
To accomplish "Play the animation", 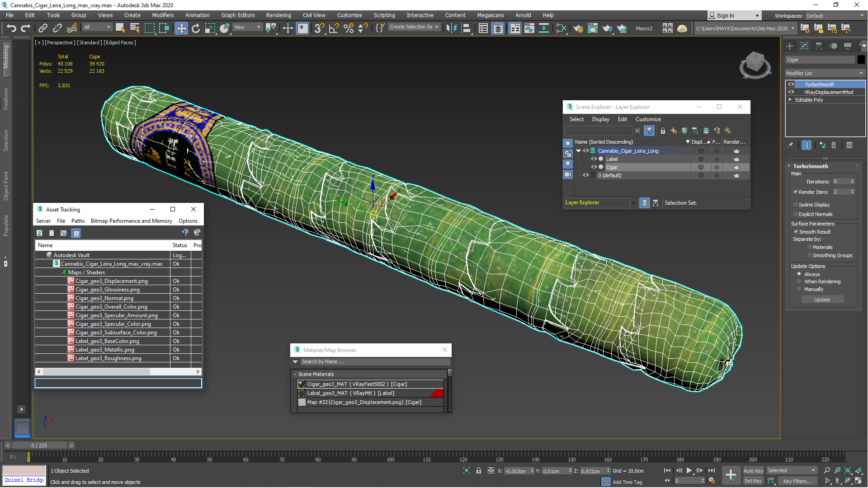I will click(689, 471).
